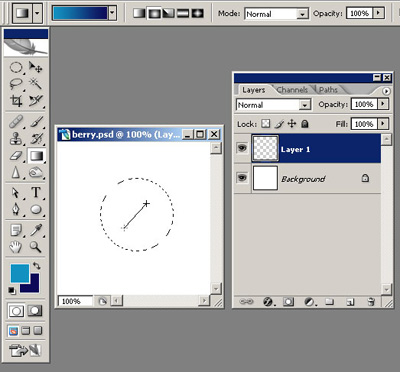Screen dimensions: 400x372
Task: Toggle lock image pixels brush icon
Action: coord(279,124)
